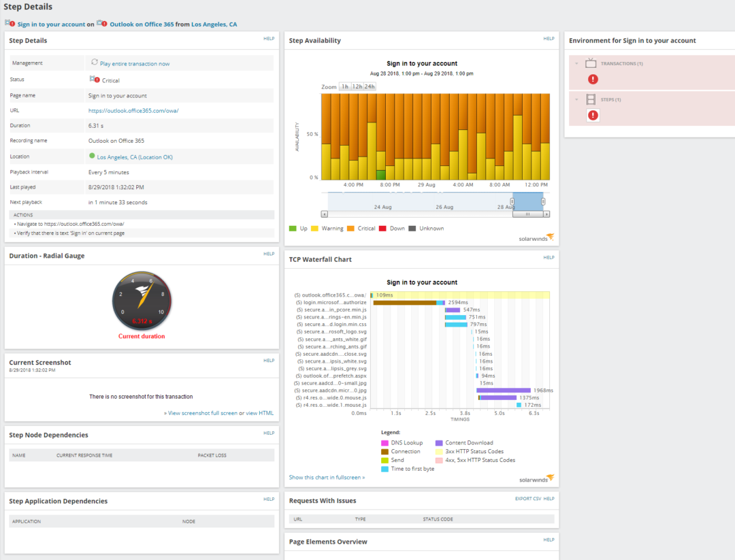Click the SolarWinds logo under Step Availability chart

tap(536, 238)
